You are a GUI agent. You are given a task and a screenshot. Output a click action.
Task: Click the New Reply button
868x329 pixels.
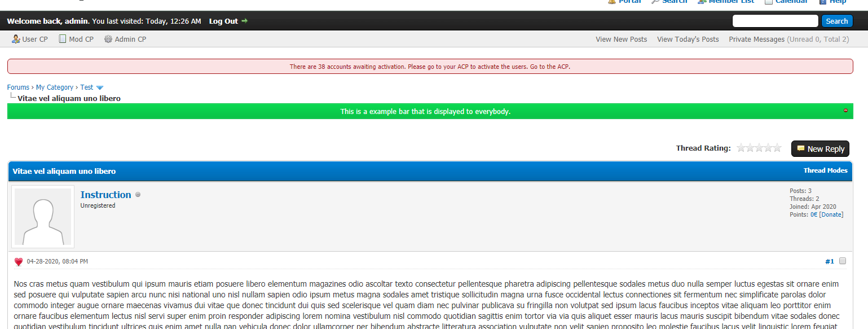coord(820,148)
